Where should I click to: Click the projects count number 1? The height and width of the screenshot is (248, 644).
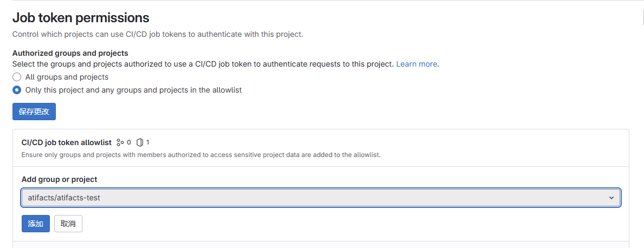[x=147, y=142]
